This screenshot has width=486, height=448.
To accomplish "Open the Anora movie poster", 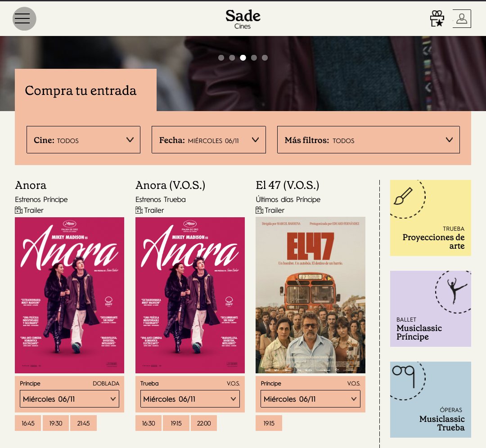I will pos(69,296).
